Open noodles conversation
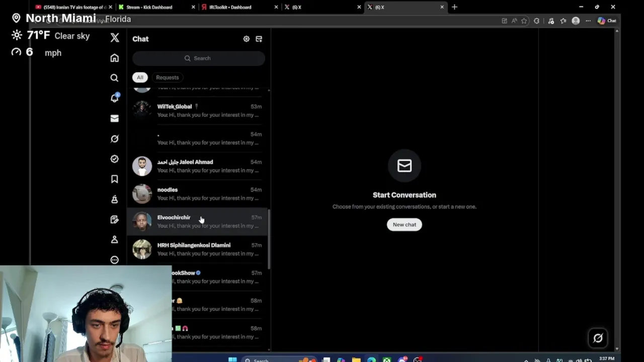The height and width of the screenshot is (362, 644). (x=197, y=194)
